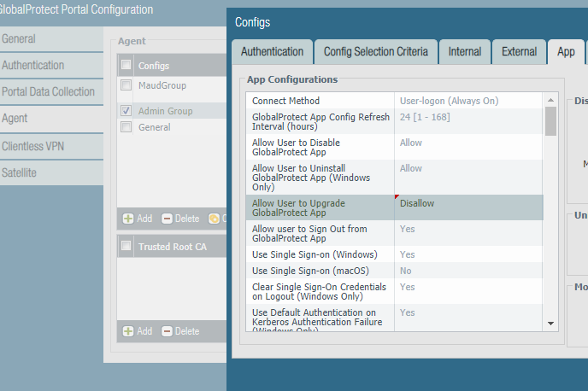This screenshot has width=588, height=391.
Task: Switch to the Config Selection Criteria tab
Action: coord(376,51)
